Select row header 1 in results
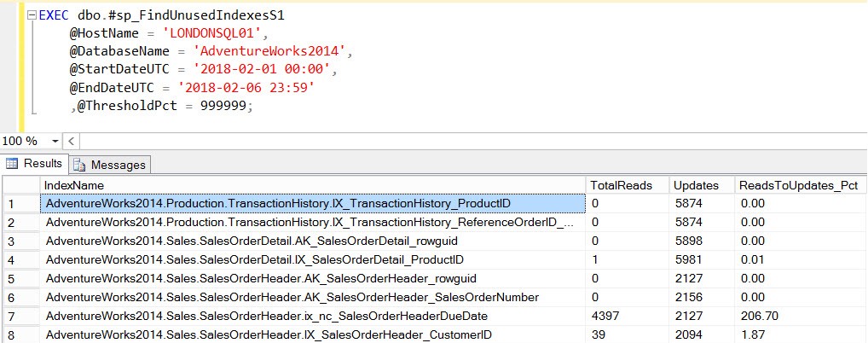The width and height of the screenshot is (868, 343). click(21, 204)
